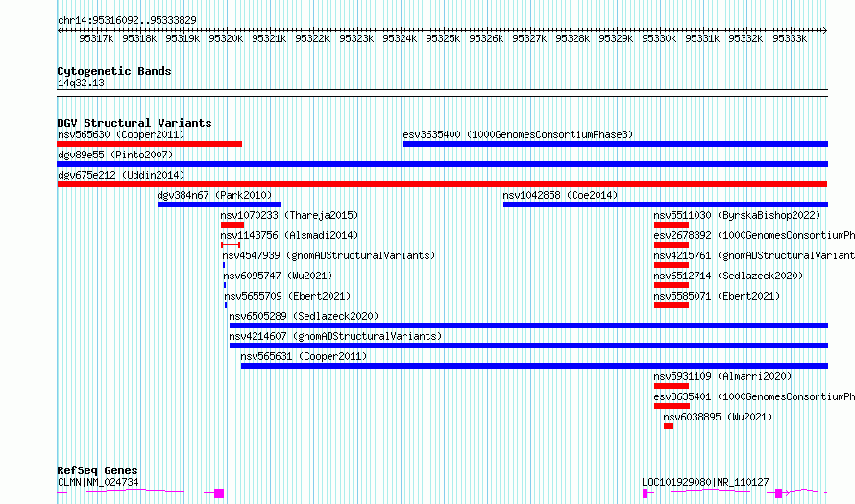Click the nsv4547939 gnomADStructuralVariants label
The height and width of the screenshot is (504, 855).
pos(329,255)
